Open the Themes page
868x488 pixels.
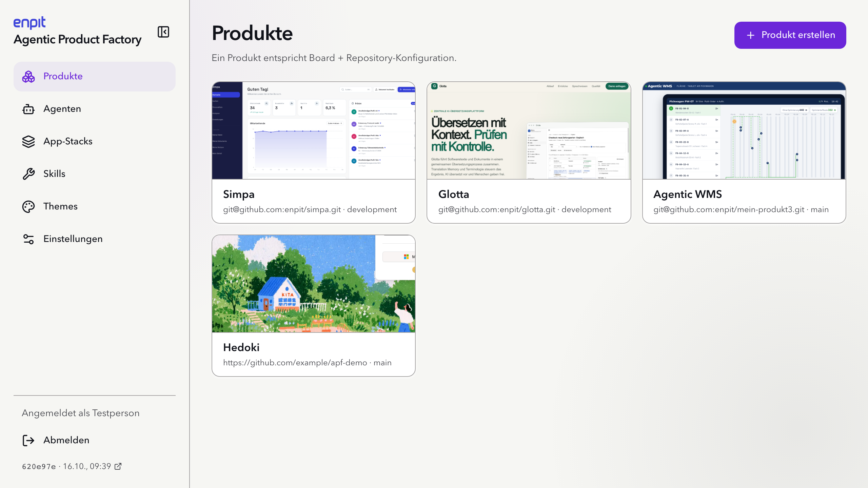tap(95, 207)
